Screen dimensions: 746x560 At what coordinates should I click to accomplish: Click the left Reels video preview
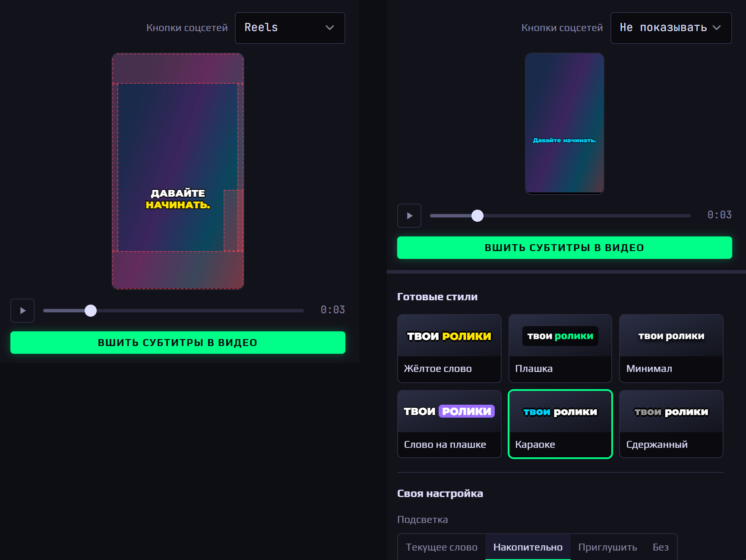point(178,171)
